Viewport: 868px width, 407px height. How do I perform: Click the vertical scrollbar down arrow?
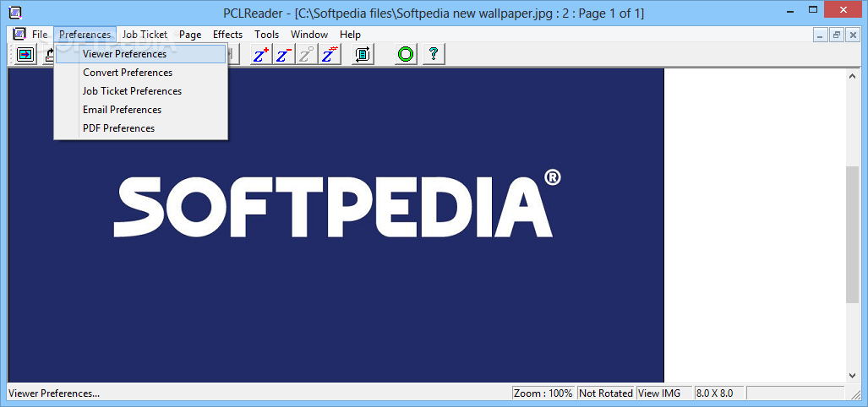(853, 375)
